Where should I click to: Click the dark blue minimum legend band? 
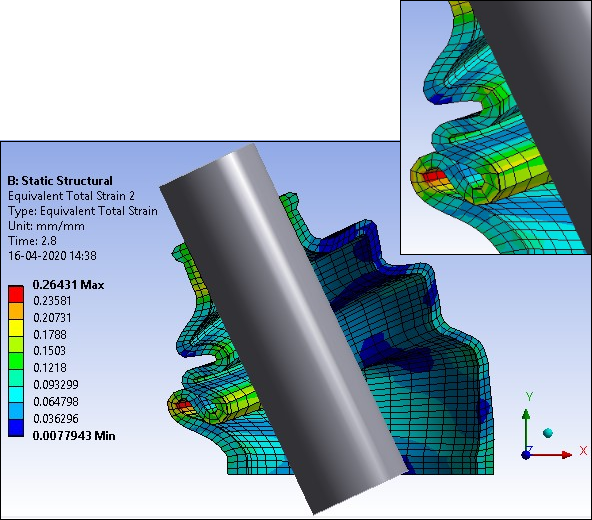pos(16,428)
